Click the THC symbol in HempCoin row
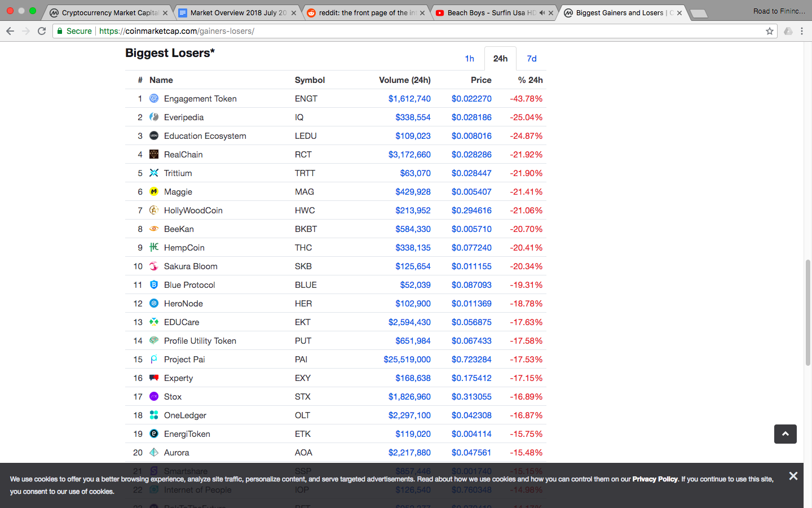 (x=303, y=248)
